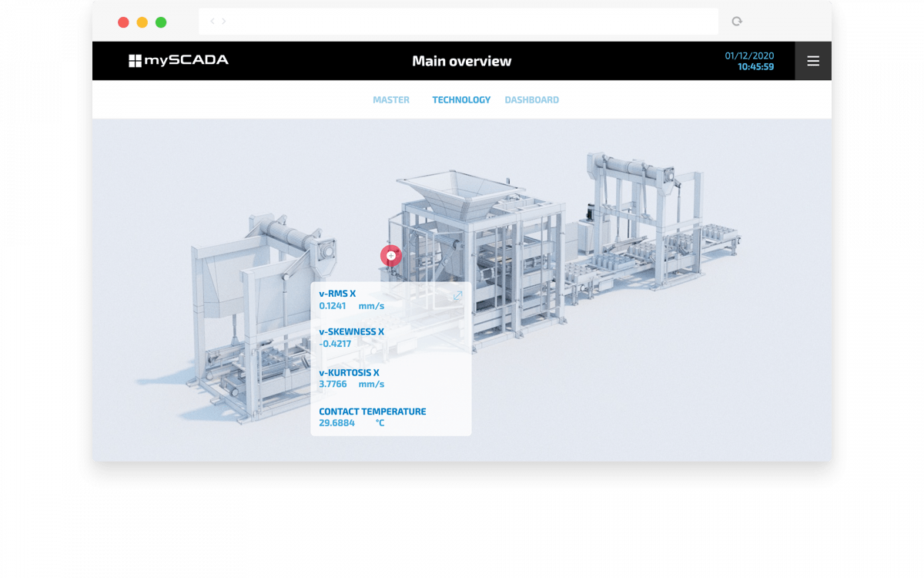The width and height of the screenshot is (924, 578).
Task: Expand the sensor data popup panel
Action: 457,295
